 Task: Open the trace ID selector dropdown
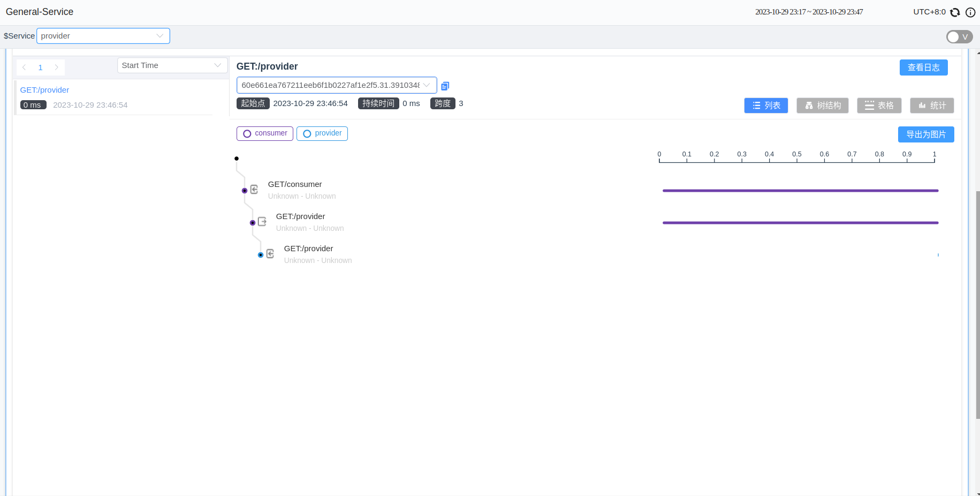pos(336,85)
